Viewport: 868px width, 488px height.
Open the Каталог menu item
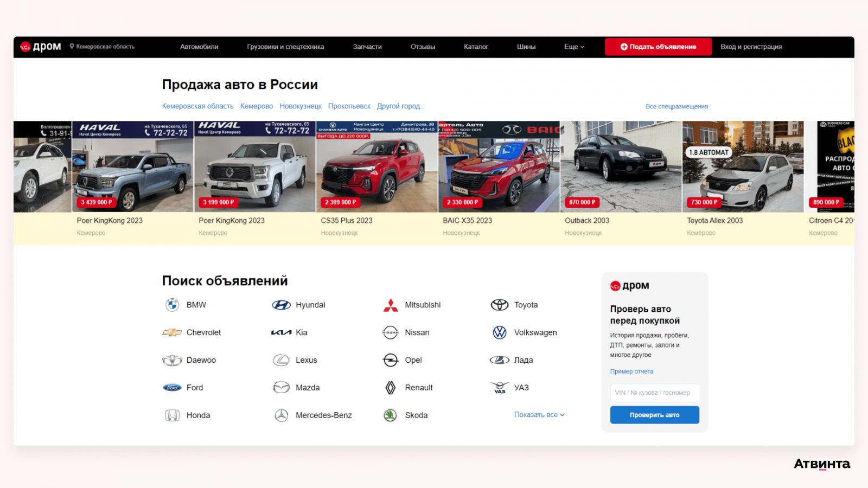476,47
